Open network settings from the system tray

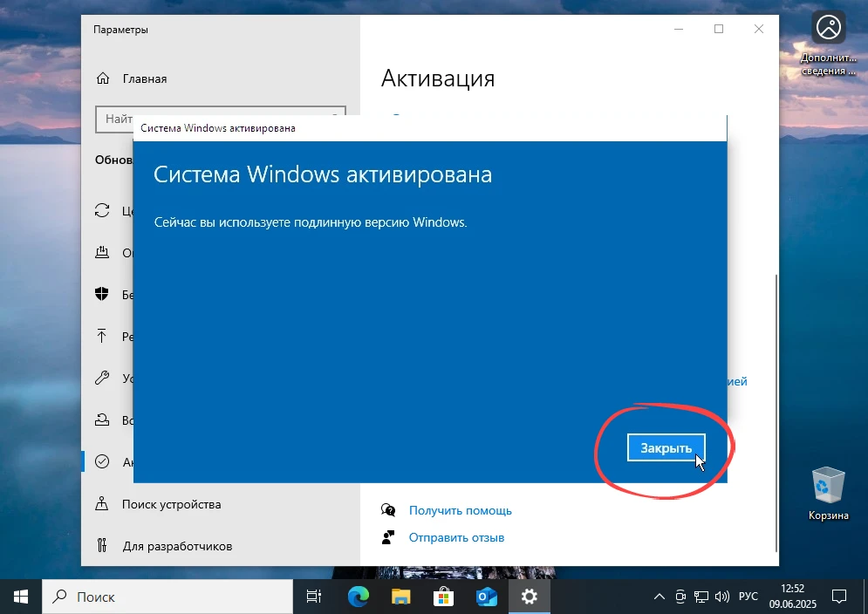point(701,597)
